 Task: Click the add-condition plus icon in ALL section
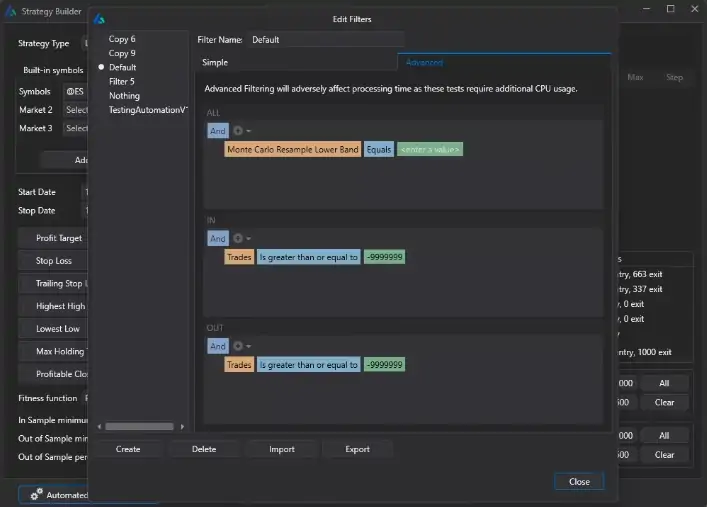coord(240,131)
